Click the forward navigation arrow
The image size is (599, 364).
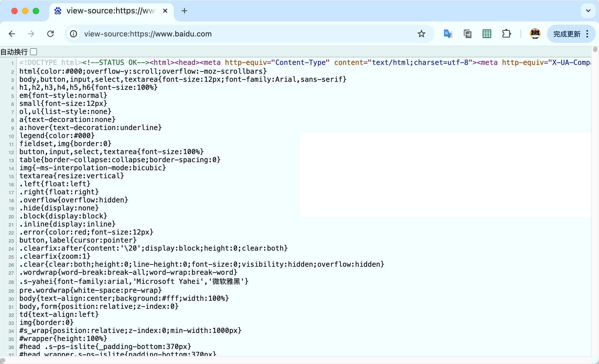click(31, 34)
